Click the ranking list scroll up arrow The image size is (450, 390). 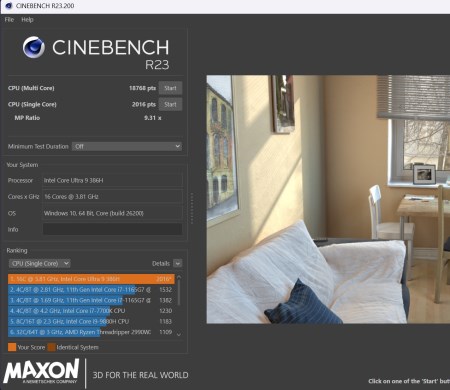pyautogui.click(x=179, y=277)
